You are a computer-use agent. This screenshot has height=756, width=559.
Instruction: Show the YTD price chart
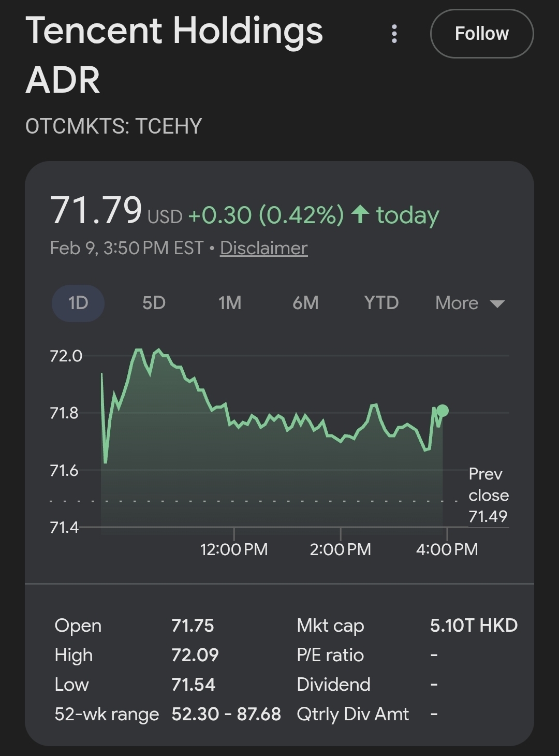coord(381,303)
